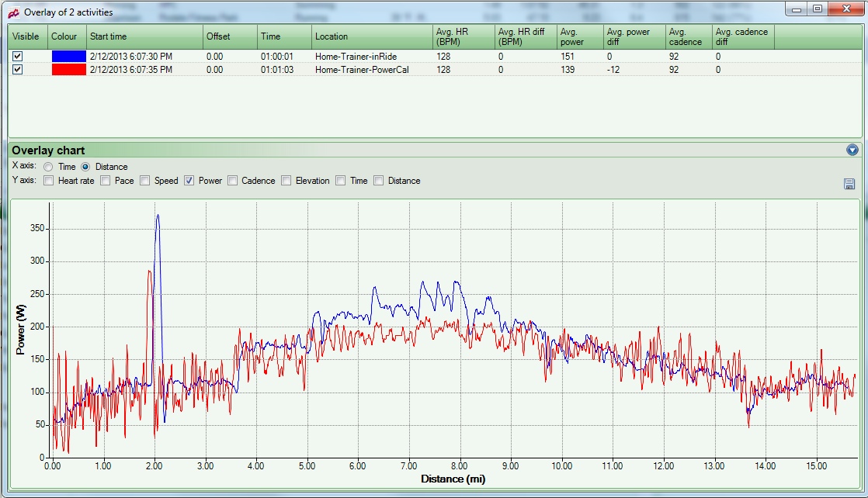The image size is (868, 498).
Task: Enable the Cadence Y axis checkbox
Action: coord(233,181)
